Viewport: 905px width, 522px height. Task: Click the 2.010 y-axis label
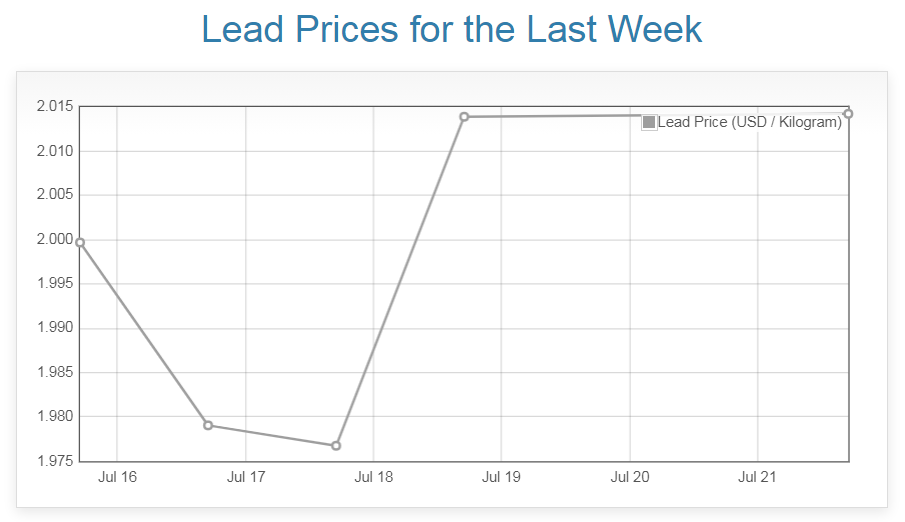(x=55, y=151)
